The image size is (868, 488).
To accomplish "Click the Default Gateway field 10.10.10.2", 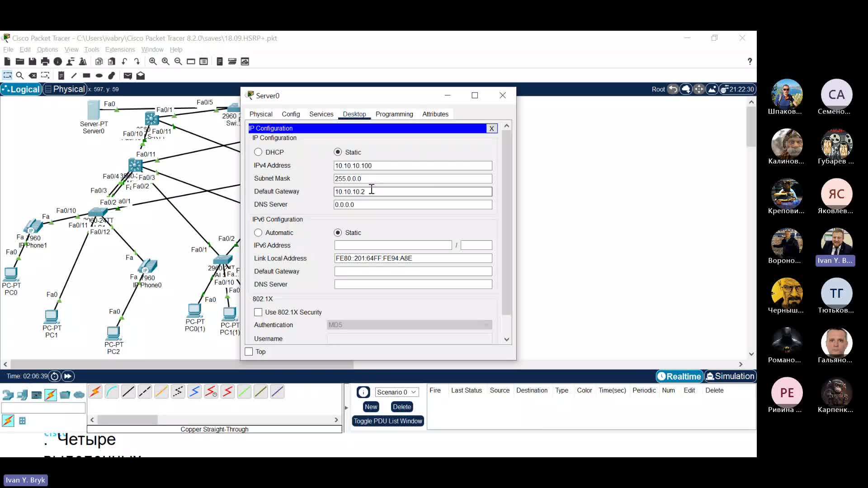I will [x=413, y=192].
